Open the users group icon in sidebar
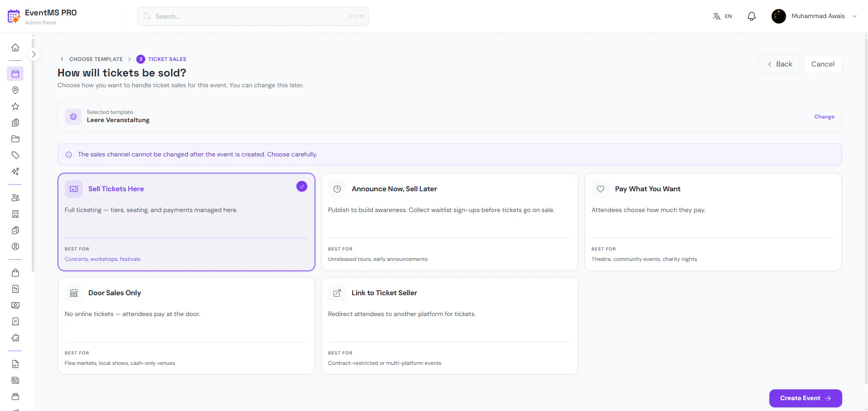The width and height of the screenshot is (868, 411). [15, 198]
